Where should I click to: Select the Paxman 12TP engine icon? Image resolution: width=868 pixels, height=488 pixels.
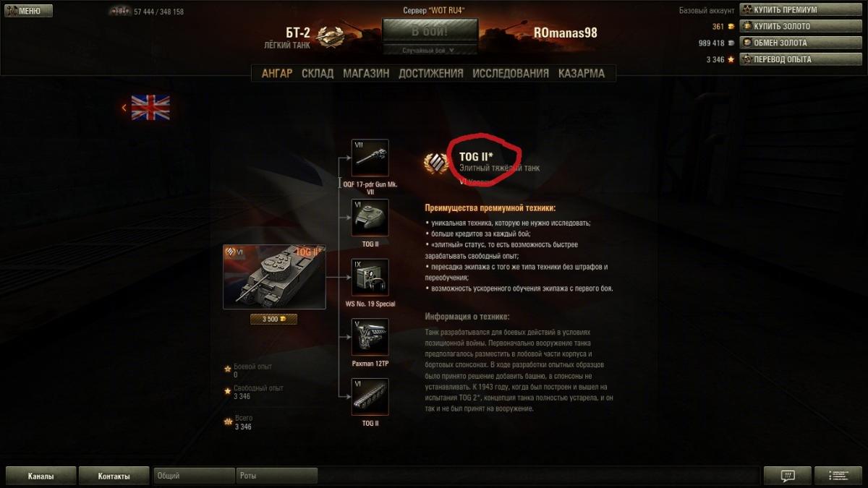[370, 337]
